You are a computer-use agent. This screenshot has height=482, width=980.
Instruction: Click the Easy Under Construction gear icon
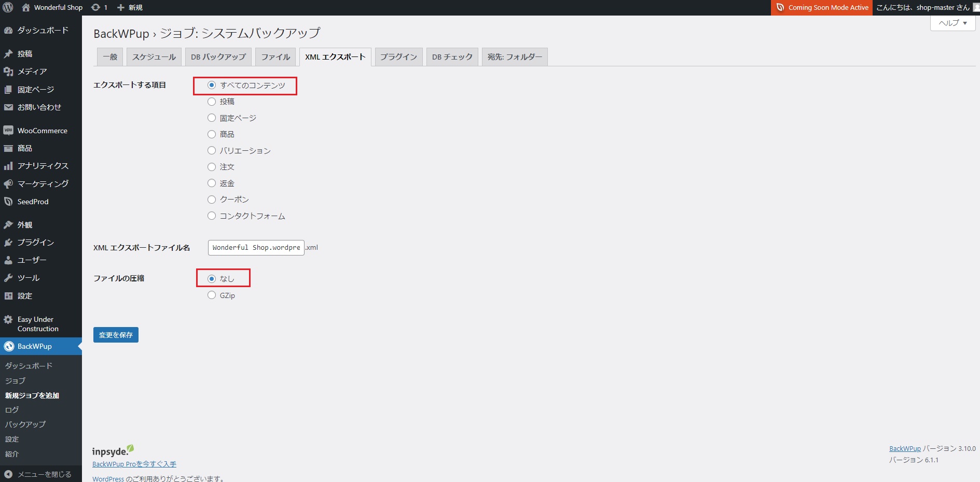[x=8, y=320]
